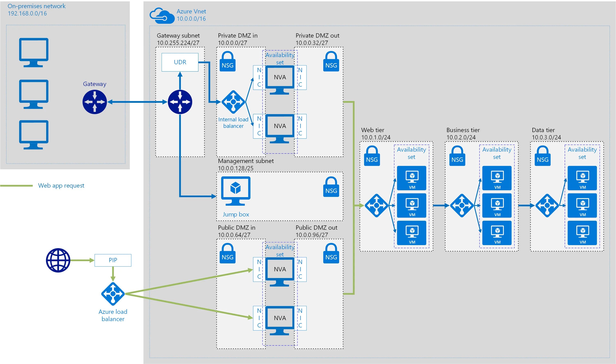Select the on-premises Gateway router icon
Viewport: 616px width, 364px height.
(x=94, y=102)
